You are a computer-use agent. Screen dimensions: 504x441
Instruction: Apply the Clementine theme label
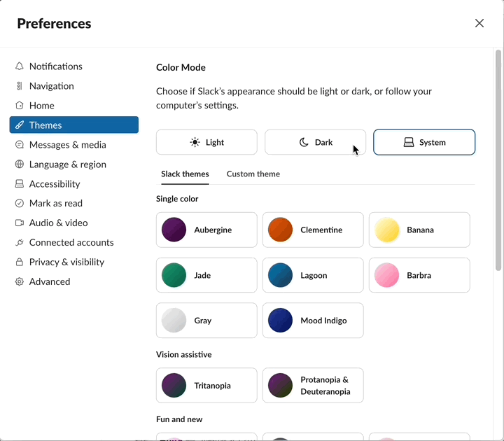coord(321,230)
